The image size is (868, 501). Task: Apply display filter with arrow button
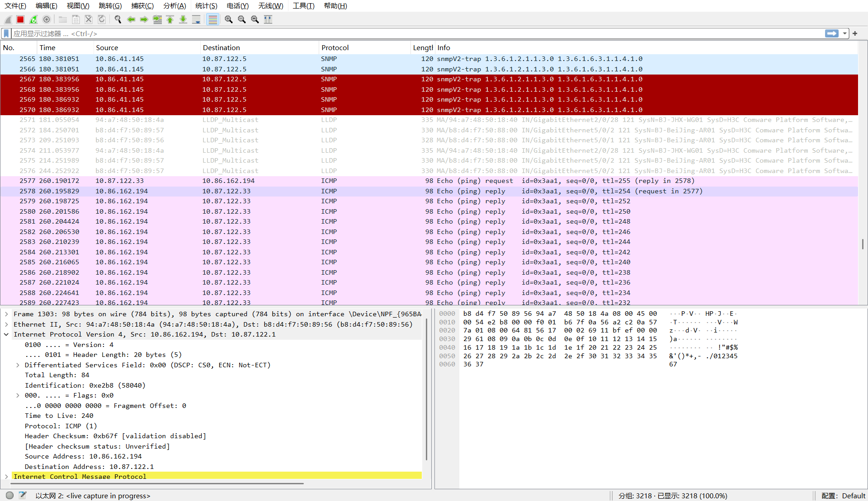tap(831, 33)
